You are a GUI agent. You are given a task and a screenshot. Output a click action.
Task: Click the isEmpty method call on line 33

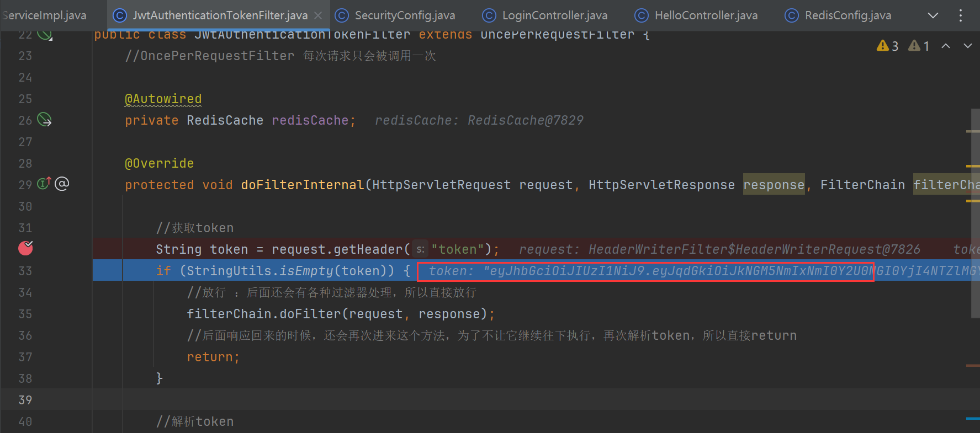coord(306,271)
